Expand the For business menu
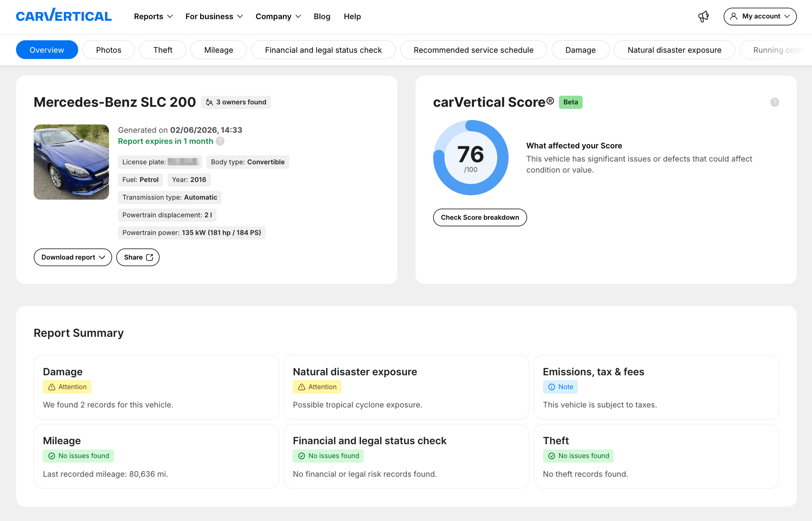The width and height of the screenshot is (812, 521). pyautogui.click(x=214, y=16)
